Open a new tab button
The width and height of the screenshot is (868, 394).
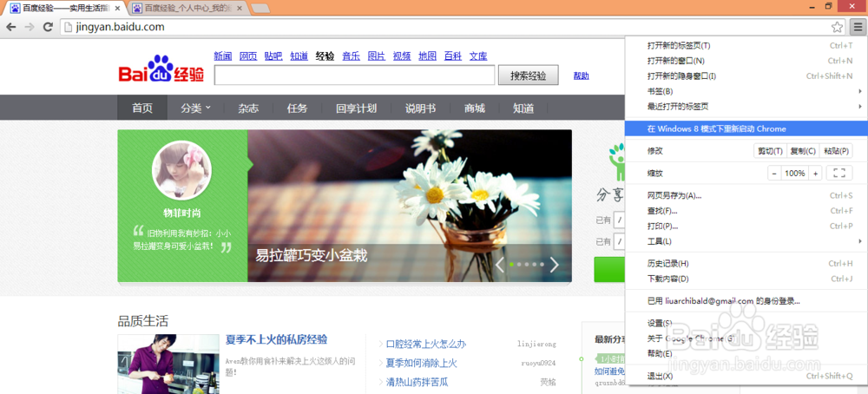point(260,9)
